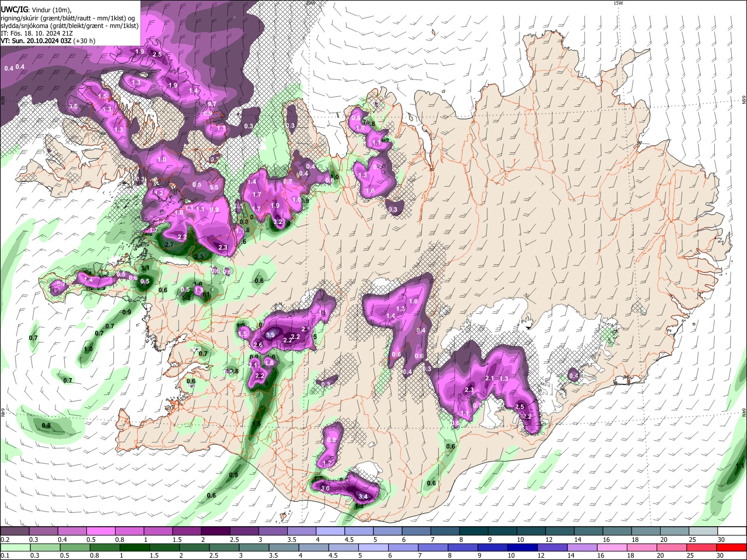Click the '0.1' label in the rain scale
The height and width of the screenshot is (560, 747).
click(4, 556)
